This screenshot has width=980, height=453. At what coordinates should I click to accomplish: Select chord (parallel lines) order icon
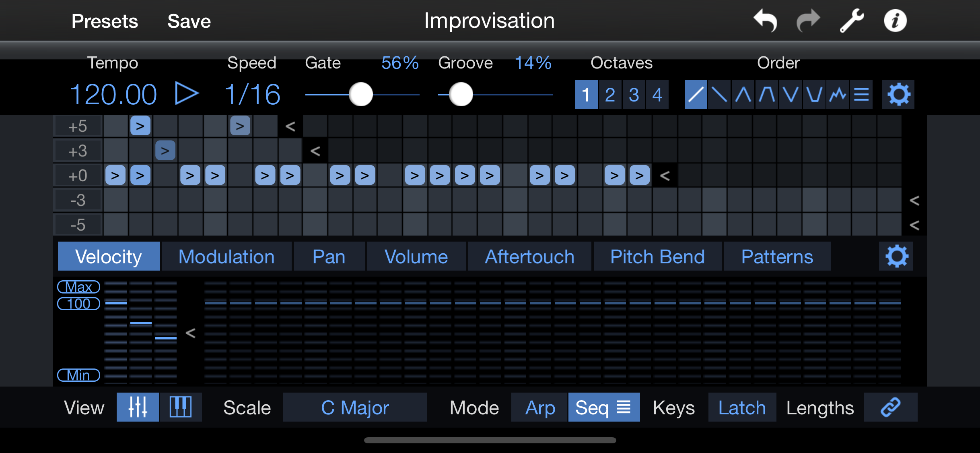tap(861, 95)
